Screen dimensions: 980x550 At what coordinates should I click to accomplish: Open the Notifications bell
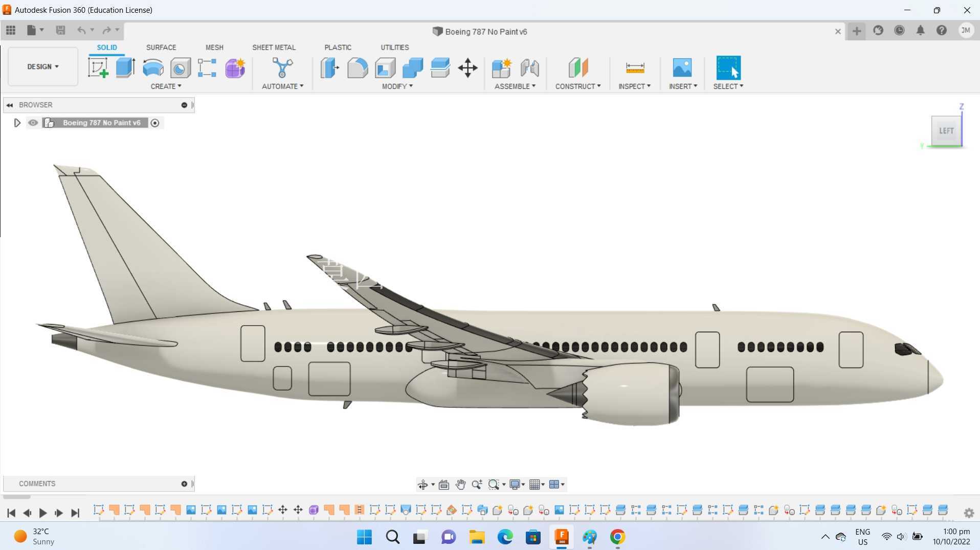920,31
